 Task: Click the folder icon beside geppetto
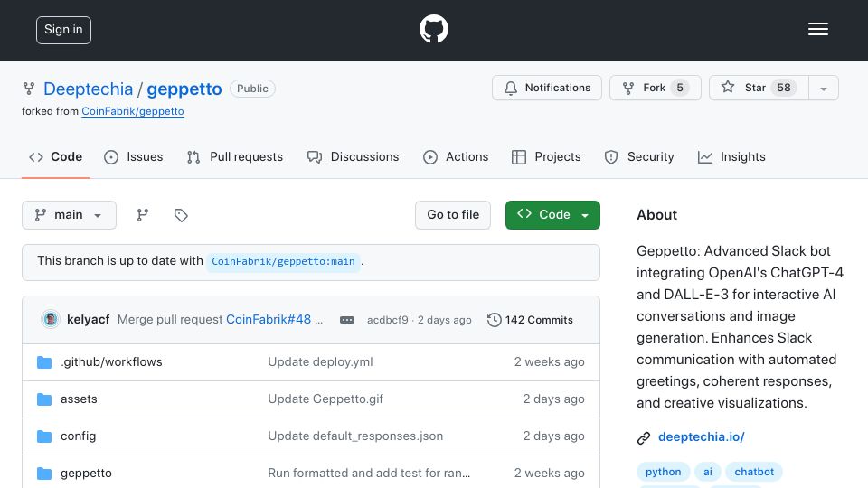pos(44,474)
